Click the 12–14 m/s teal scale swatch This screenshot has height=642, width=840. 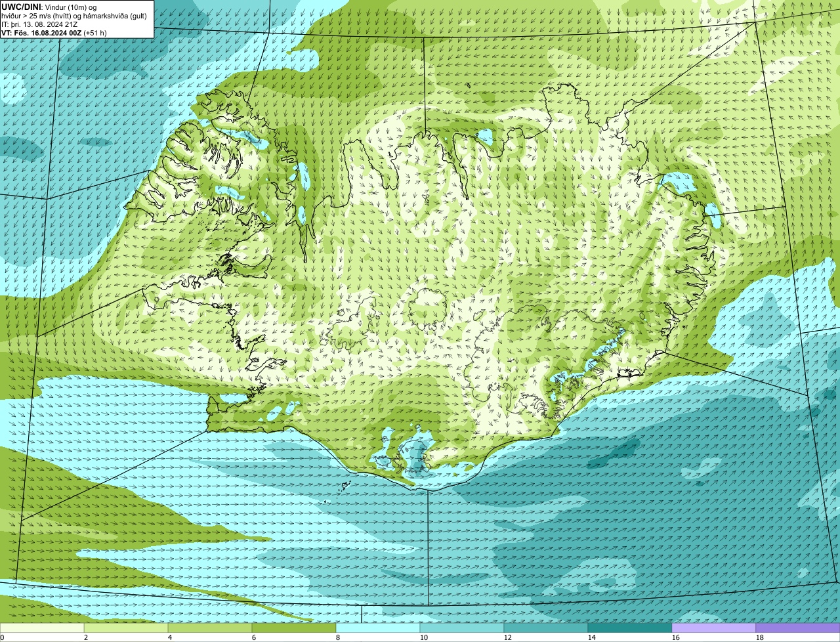(546, 628)
